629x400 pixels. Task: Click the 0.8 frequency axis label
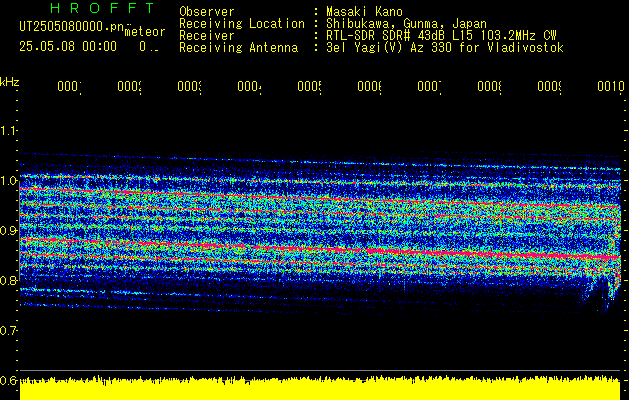pyautogui.click(x=8, y=280)
